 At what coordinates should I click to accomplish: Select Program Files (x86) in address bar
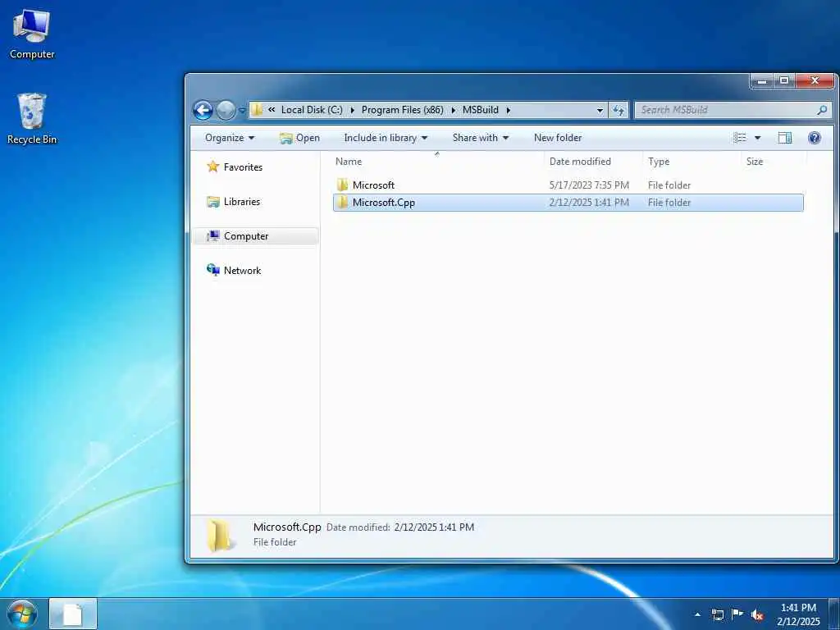402,110
